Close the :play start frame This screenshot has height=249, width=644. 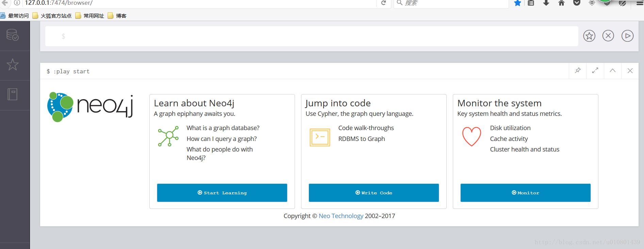[630, 71]
